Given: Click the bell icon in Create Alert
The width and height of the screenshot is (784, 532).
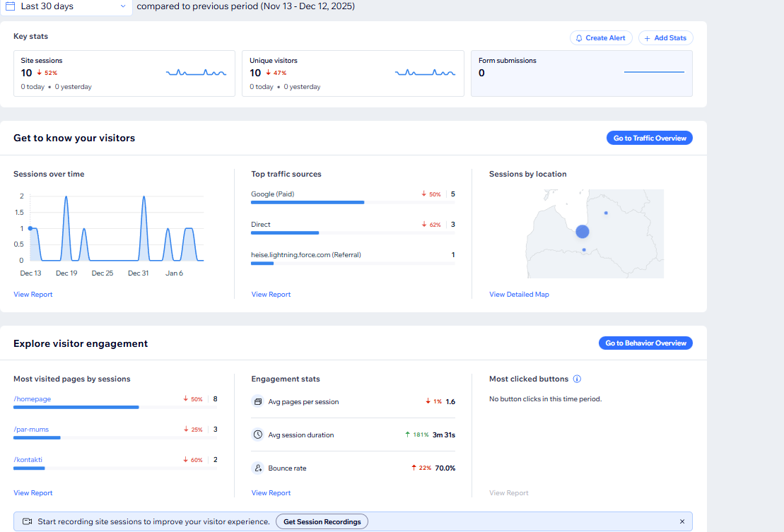Looking at the screenshot, I should coord(579,38).
